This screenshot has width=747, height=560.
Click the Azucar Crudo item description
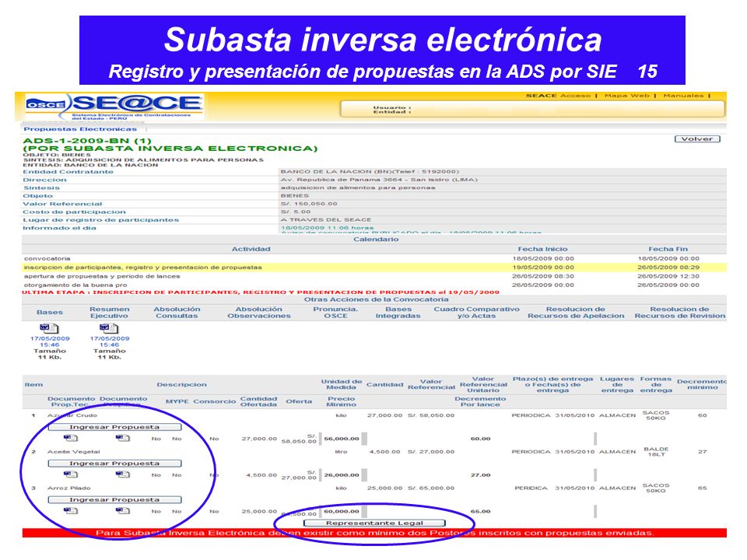pyautogui.click(x=72, y=415)
